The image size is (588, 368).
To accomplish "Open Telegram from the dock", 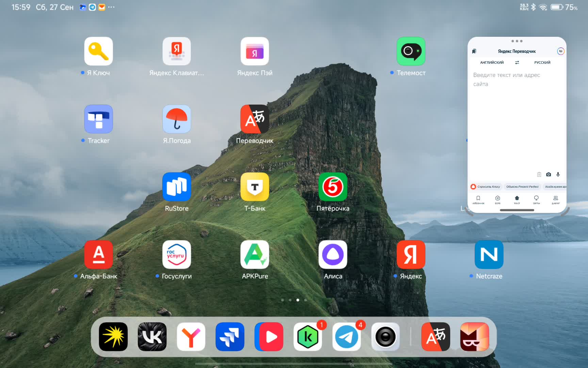I will (x=346, y=337).
